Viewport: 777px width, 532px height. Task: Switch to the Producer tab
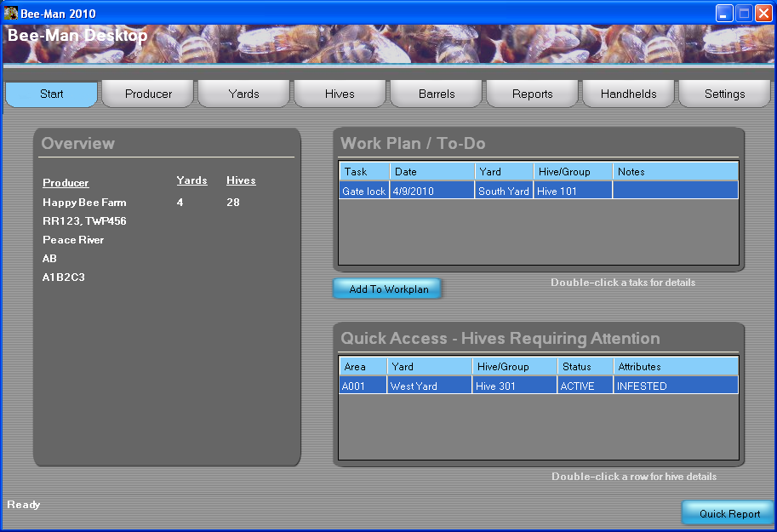click(x=149, y=94)
